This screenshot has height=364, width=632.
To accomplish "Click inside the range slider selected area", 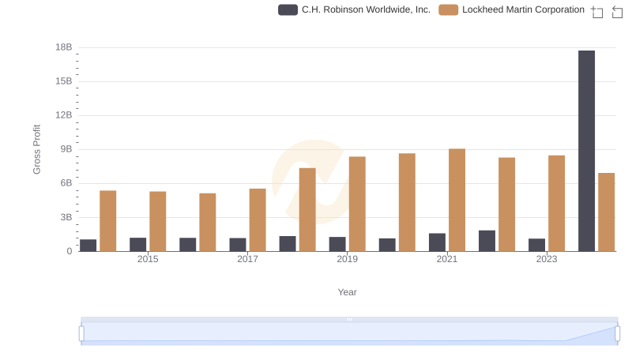I will (x=349, y=334).
